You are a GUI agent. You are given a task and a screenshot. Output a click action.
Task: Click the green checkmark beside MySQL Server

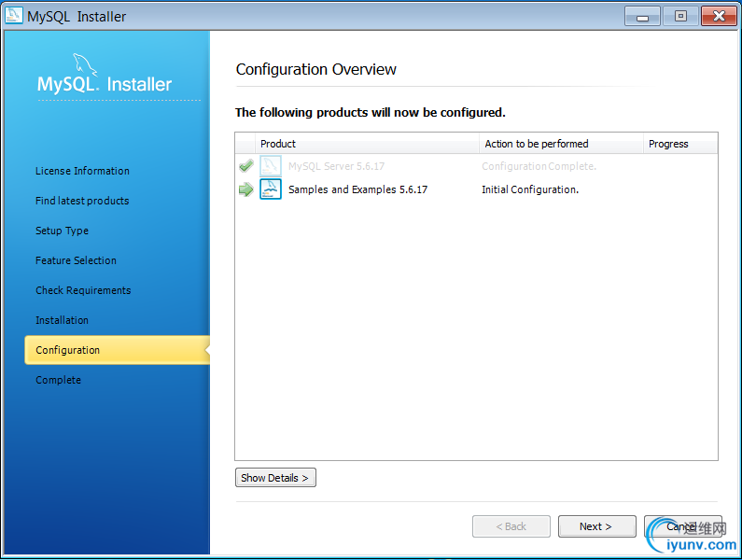(x=246, y=166)
